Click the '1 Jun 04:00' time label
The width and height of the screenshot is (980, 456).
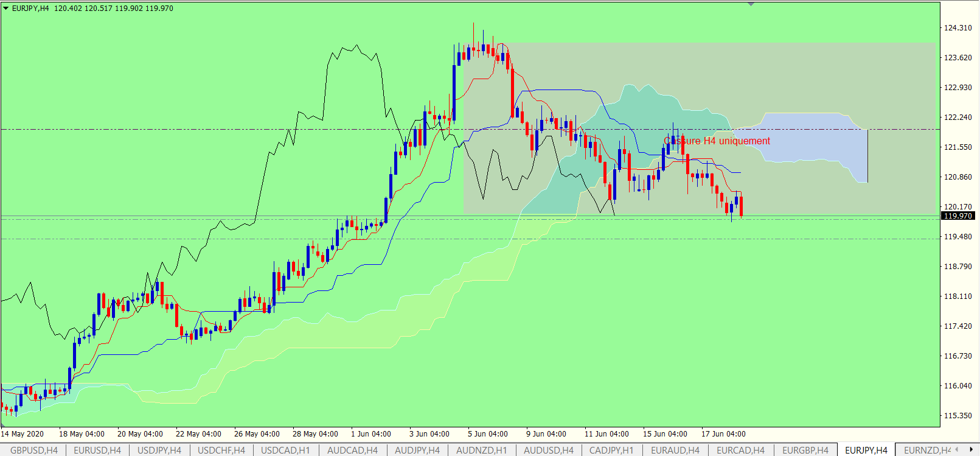(371, 434)
